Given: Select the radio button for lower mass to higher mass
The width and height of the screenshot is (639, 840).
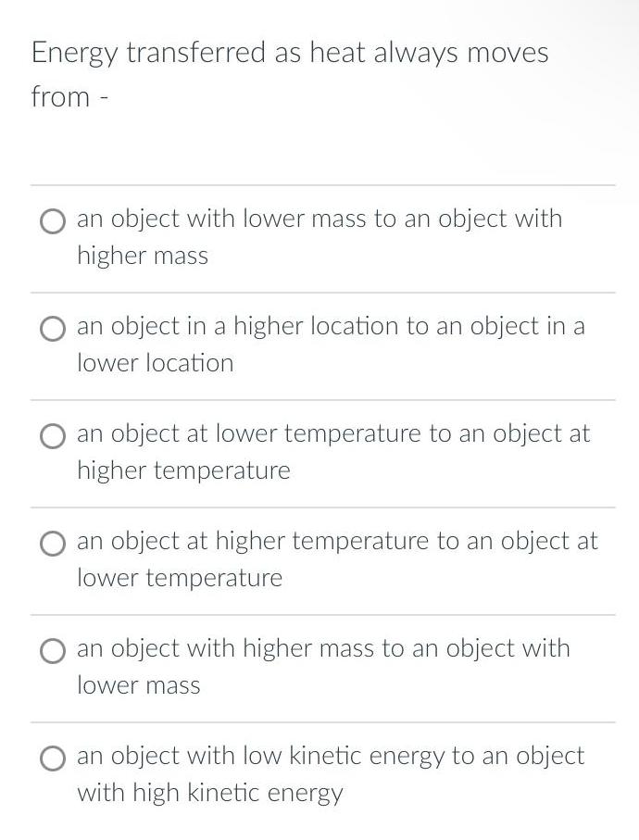Looking at the screenshot, I should [53, 221].
